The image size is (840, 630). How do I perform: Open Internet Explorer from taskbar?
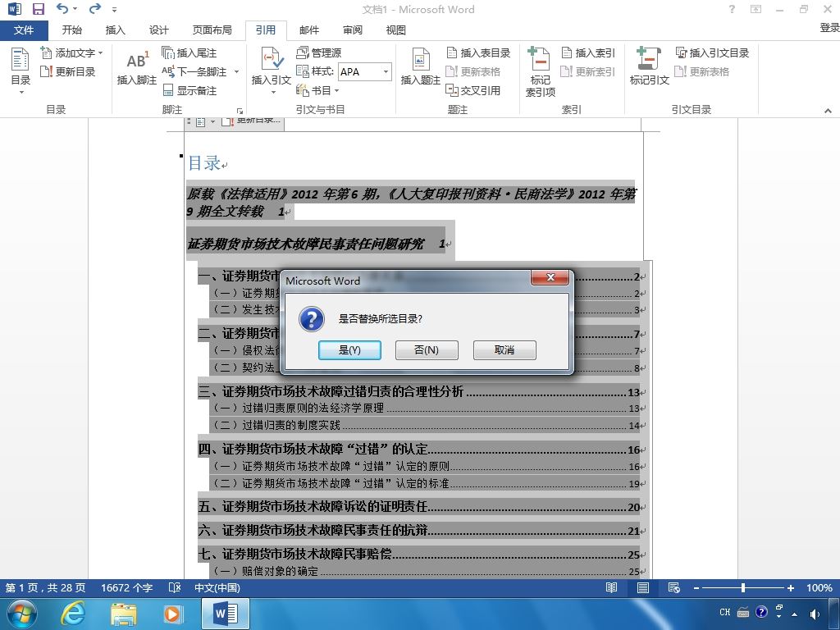tap(72, 614)
